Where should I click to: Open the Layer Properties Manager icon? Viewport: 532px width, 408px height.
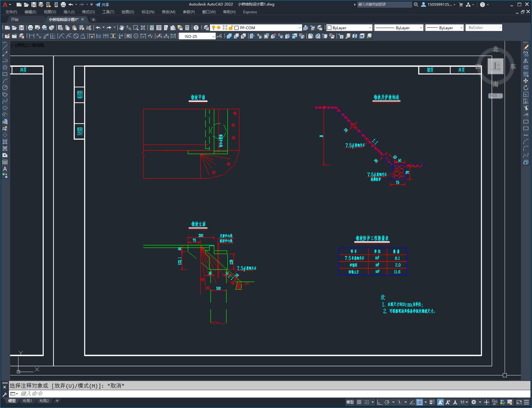coord(206,28)
